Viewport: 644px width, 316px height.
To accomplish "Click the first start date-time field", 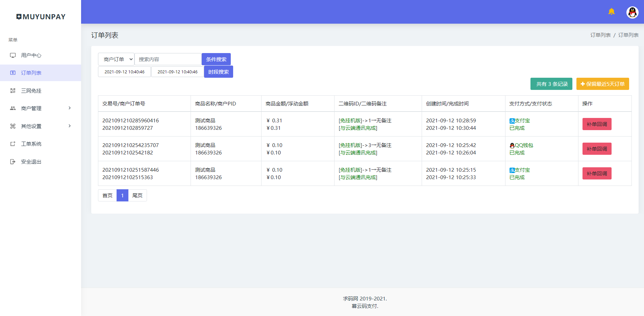I will tap(124, 72).
